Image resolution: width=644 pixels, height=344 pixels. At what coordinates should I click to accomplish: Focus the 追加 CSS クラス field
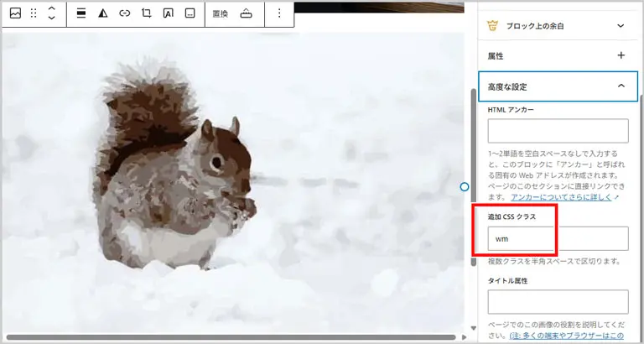(x=558, y=238)
